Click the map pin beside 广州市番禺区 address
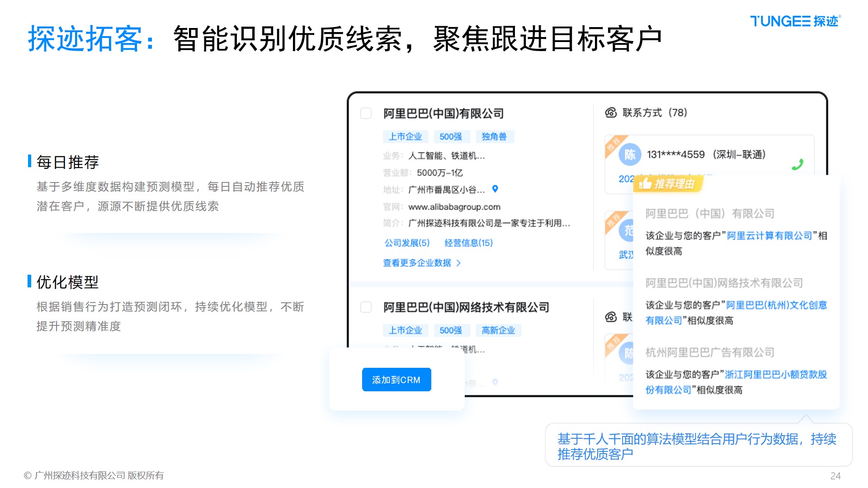This screenshot has height=488, width=868. (x=495, y=189)
